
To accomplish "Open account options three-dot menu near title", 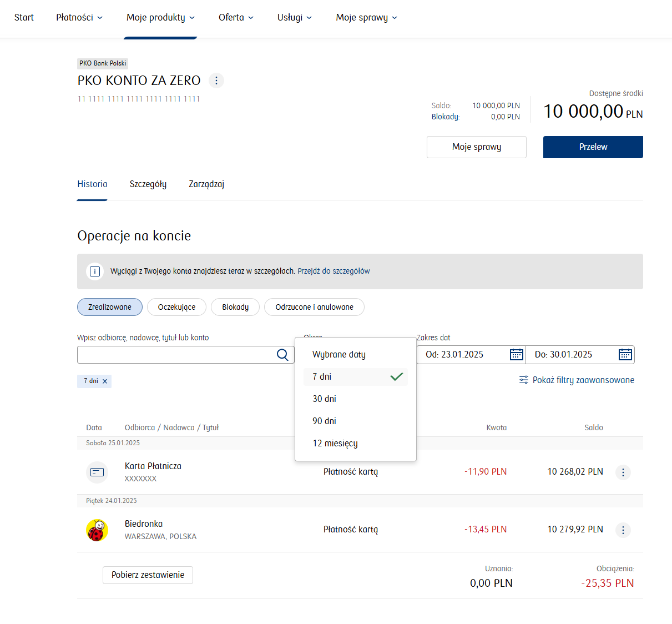I will [216, 80].
